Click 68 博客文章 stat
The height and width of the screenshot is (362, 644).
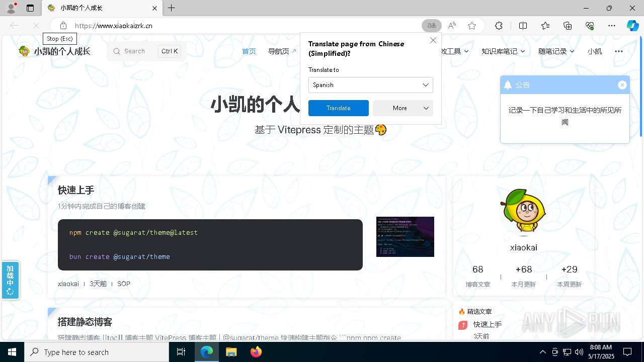478,276
